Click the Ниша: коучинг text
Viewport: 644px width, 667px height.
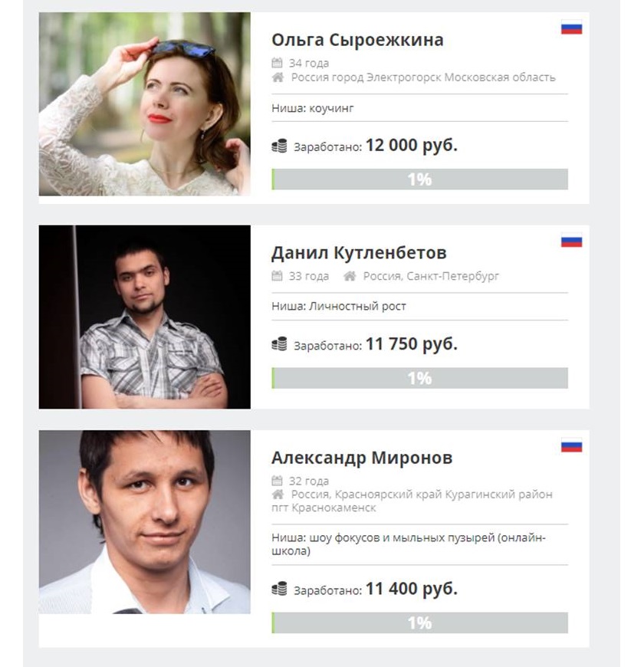tap(313, 108)
